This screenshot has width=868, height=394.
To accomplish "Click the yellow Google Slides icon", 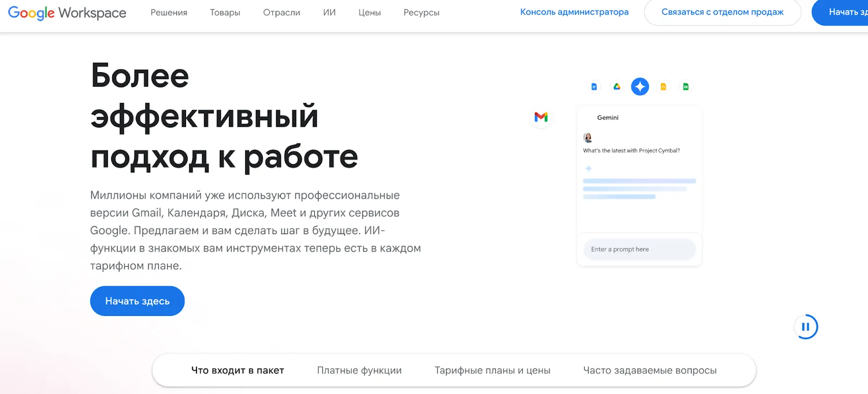I will point(663,87).
